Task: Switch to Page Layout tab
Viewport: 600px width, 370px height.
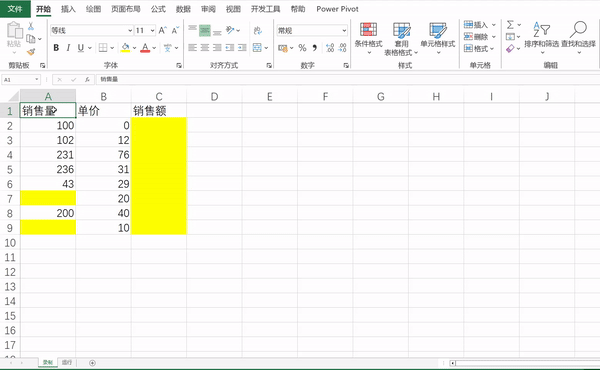Action: (126, 9)
